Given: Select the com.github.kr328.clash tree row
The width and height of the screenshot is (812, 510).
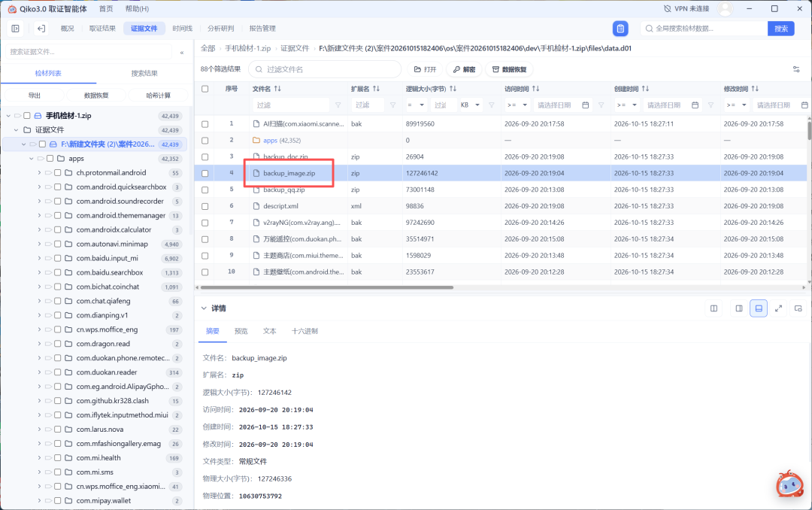Looking at the screenshot, I should [x=95, y=401].
